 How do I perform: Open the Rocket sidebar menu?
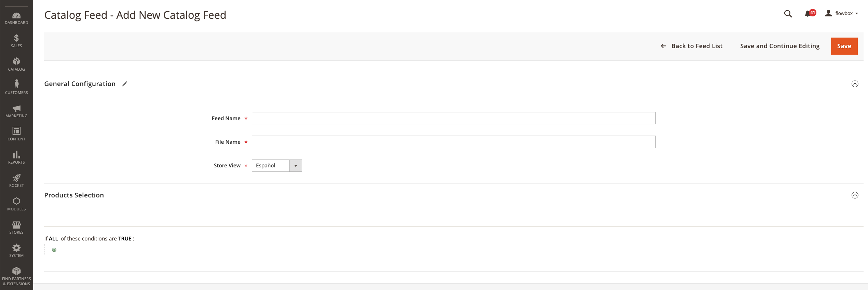tap(16, 181)
